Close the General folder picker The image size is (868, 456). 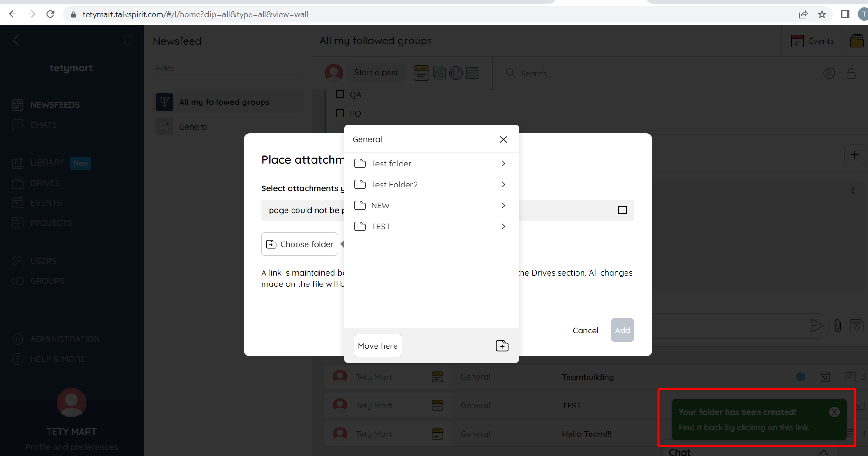tap(503, 139)
